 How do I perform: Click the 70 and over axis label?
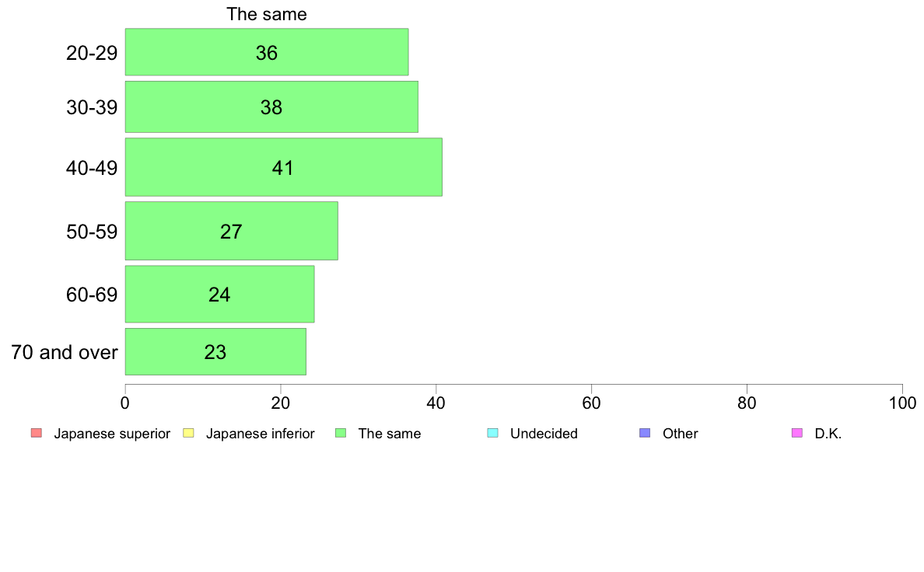(65, 352)
